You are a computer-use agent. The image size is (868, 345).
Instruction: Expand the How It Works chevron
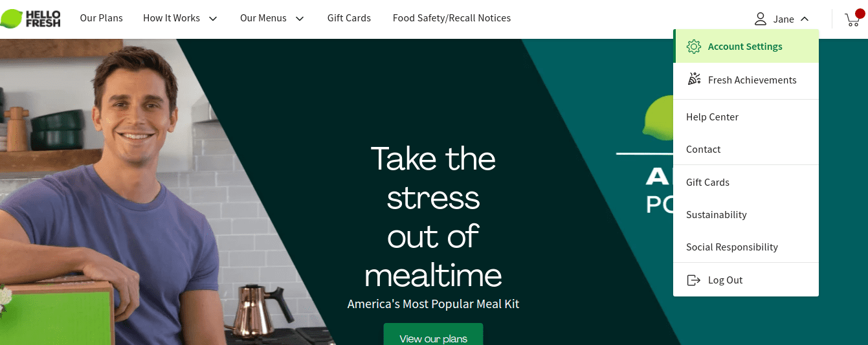point(213,19)
